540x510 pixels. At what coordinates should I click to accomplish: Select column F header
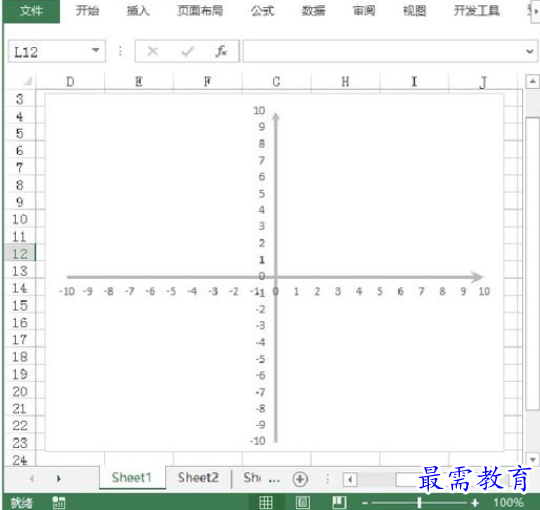point(208,82)
